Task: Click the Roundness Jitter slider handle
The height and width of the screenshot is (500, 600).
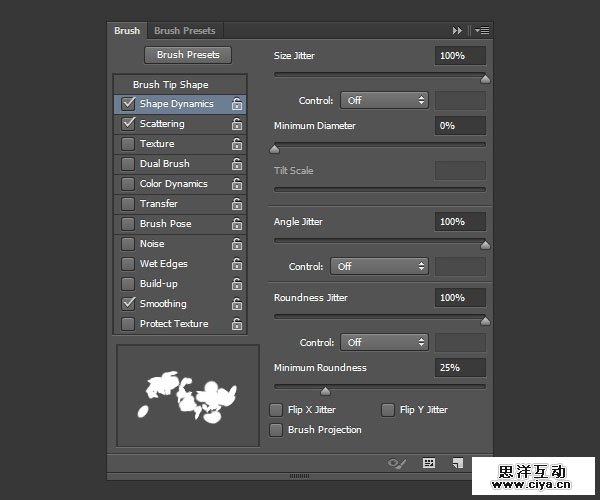Action: click(485, 321)
